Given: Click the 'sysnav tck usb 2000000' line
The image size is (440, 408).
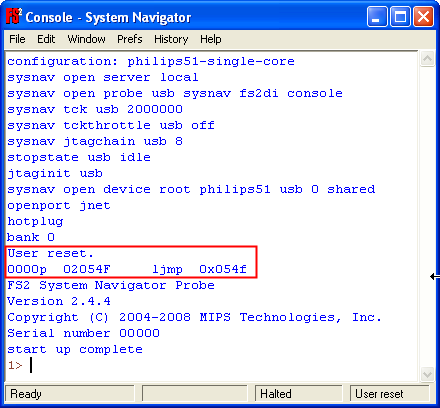Looking at the screenshot, I should 95,109.
